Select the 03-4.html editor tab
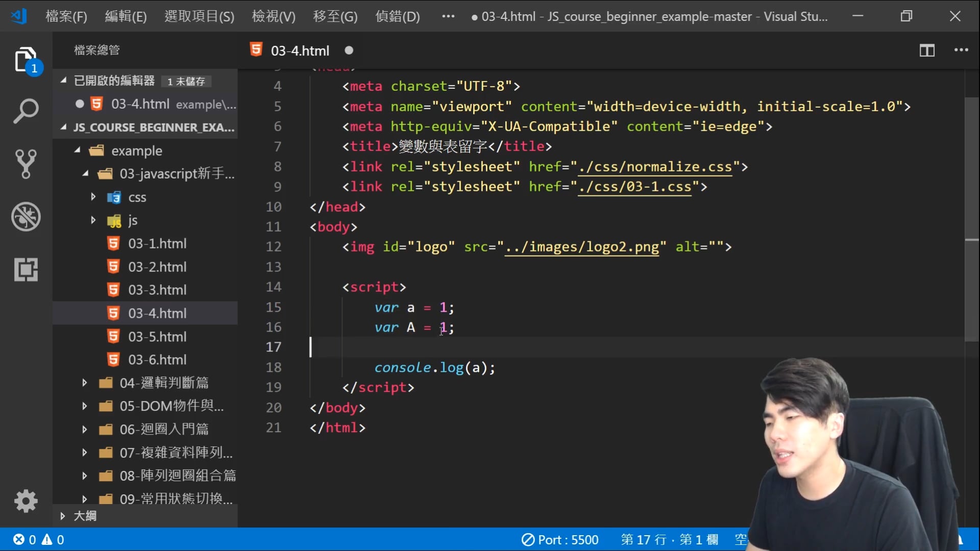This screenshot has width=980, height=551. tap(300, 51)
